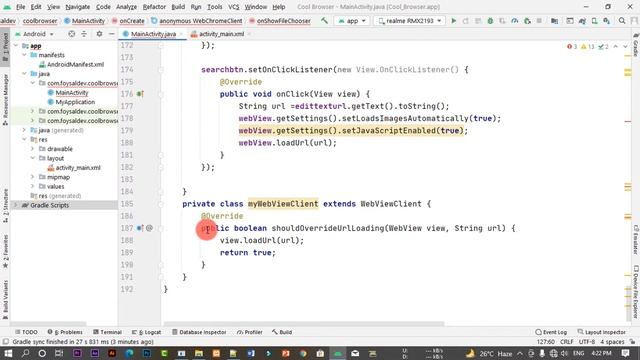Expand the java (generated) folder

[x=24, y=130]
